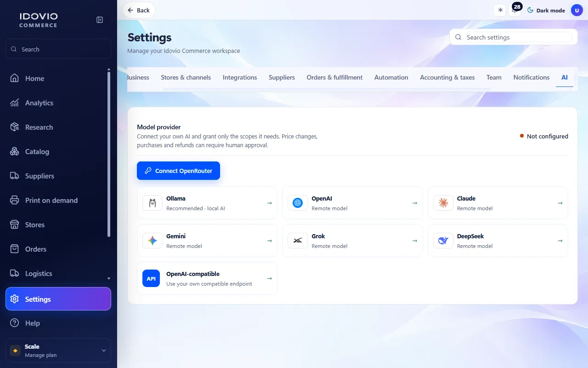The height and width of the screenshot is (368, 588).
Task: Click the Ollama provider logo
Action: (152, 203)
